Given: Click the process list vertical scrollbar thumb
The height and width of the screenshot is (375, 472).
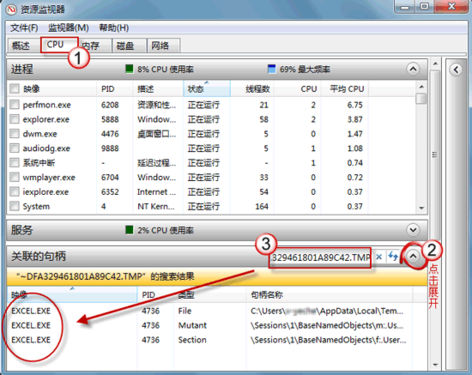Looking at the screenshot, I should coord(421,99).
